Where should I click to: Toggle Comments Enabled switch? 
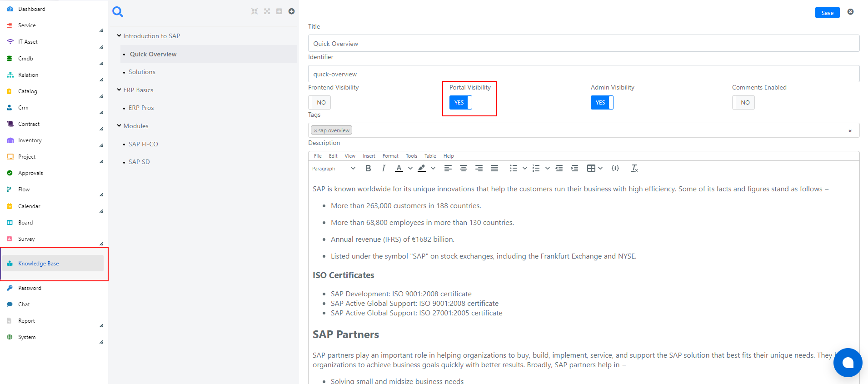(x=743, y=103)
